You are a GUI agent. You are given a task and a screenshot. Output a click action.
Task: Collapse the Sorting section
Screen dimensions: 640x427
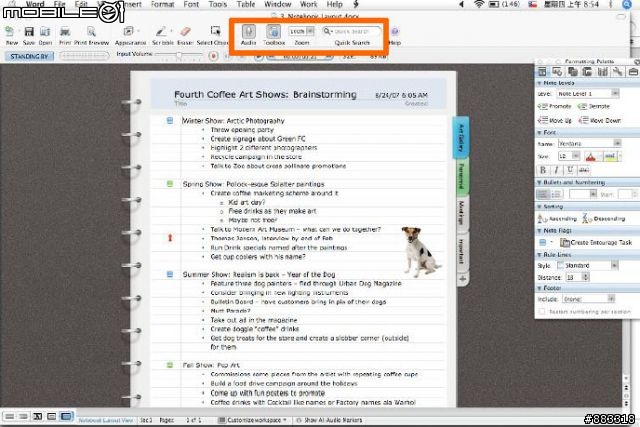click(x=539, y=207)
